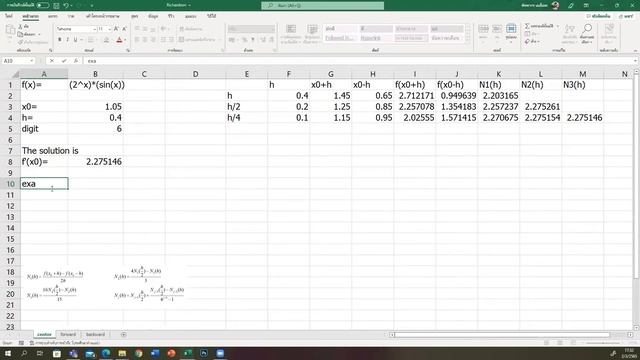Click the fill color bucket icon
The width and height of the screenshot is (640, 360).
pyautogui.click(x=106, y=40)
